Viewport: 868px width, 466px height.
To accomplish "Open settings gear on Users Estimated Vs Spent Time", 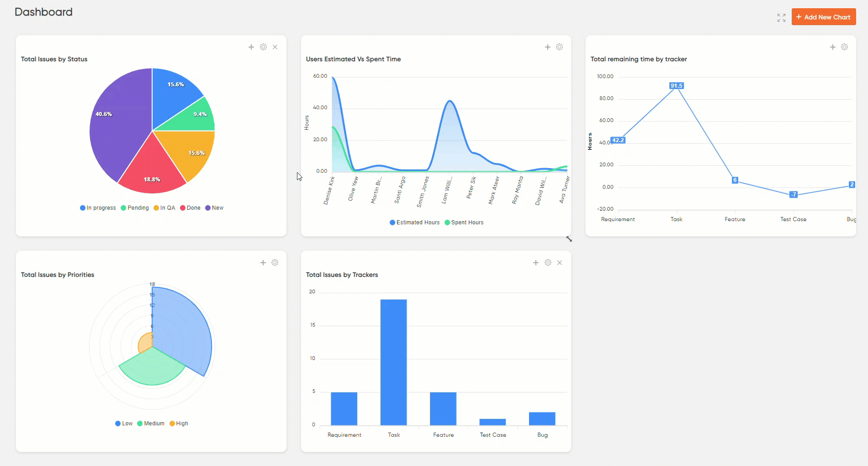I will coord(559,47).
